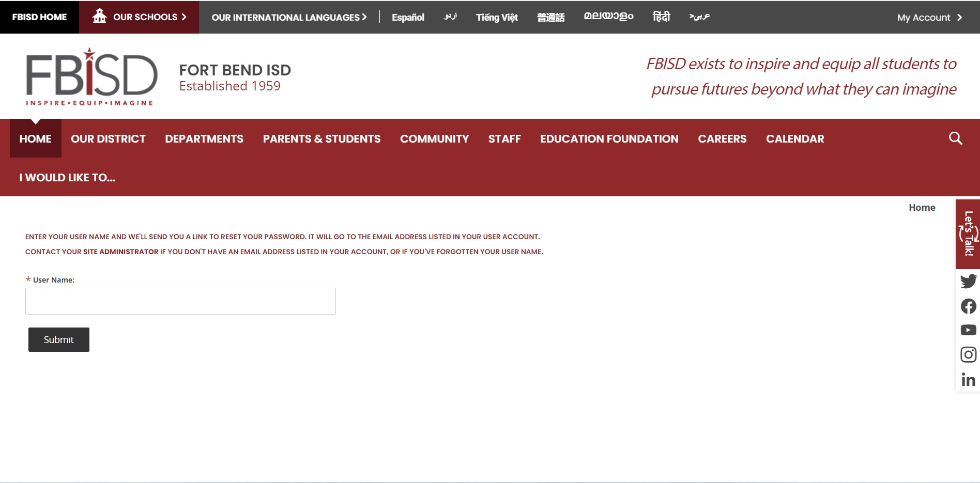Go to FBISD Home
This screenshot has width=980, height=483.
pos(39,17)
